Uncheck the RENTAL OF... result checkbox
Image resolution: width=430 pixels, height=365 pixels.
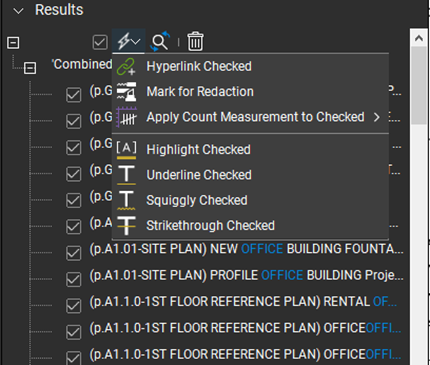[73, 306]
